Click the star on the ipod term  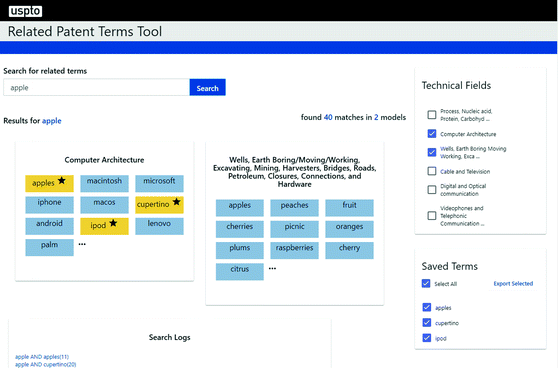[x=113, y=223]
